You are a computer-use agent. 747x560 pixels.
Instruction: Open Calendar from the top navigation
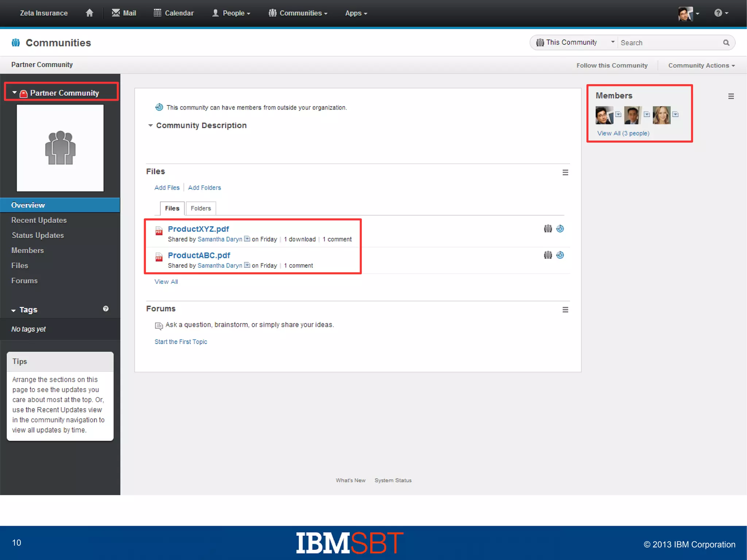click(174, 13)
